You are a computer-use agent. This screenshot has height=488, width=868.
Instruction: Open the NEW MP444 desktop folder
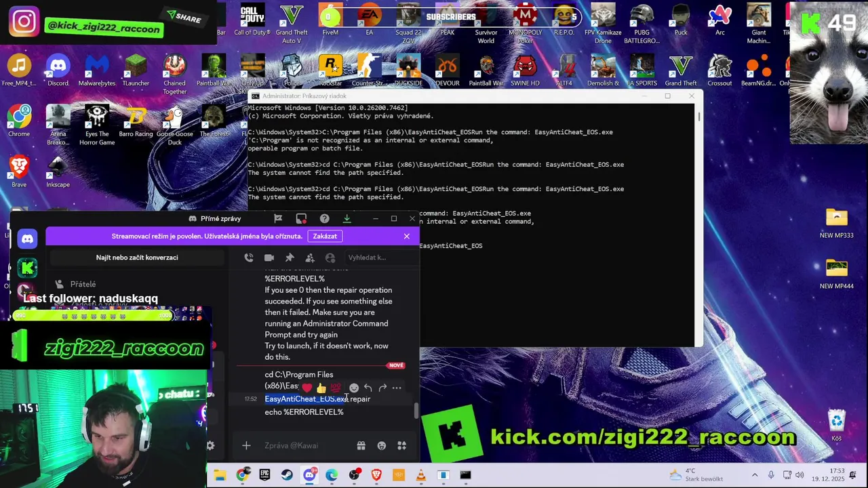(x=836, y=274)
